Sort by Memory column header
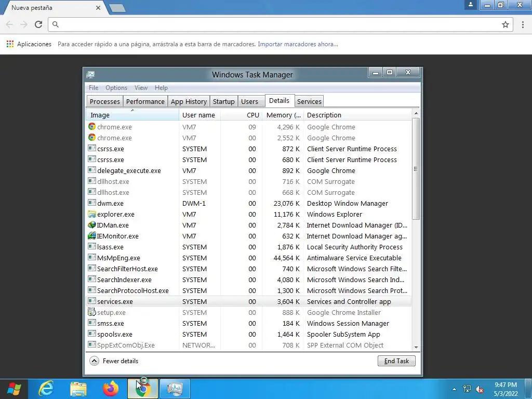The width and height of the screenshot is (532, 399). (x=283, y=115)
